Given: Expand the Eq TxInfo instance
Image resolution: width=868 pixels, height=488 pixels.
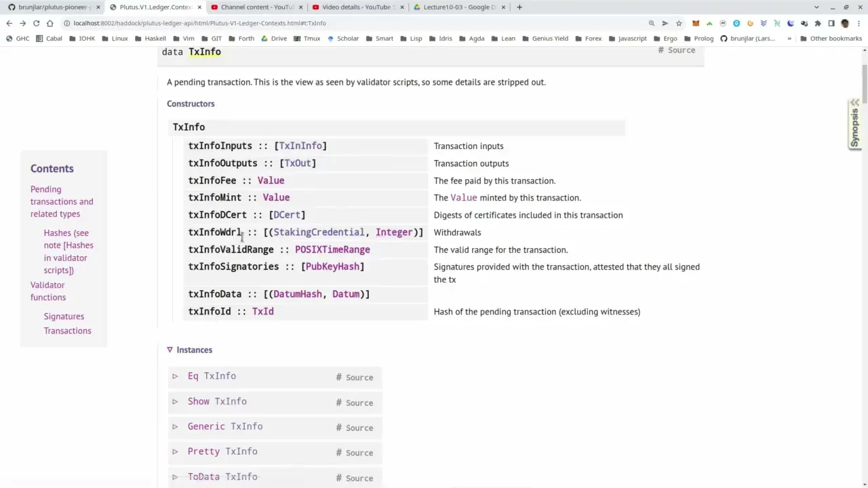Looking at the screenshot, I should (x=175, y=376).
